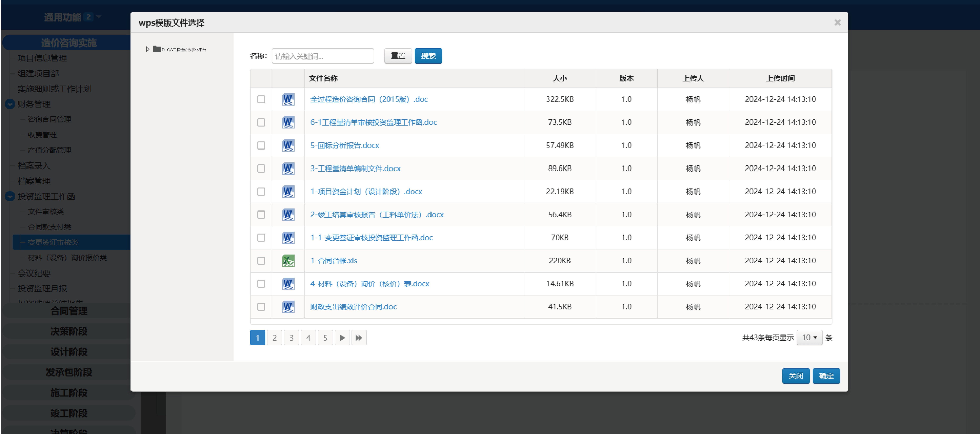Click Word icon beside 3-工程量清单编制文件.docx
Image resolution: width=980 pixels, height=434 pixels.
(288, 168)
